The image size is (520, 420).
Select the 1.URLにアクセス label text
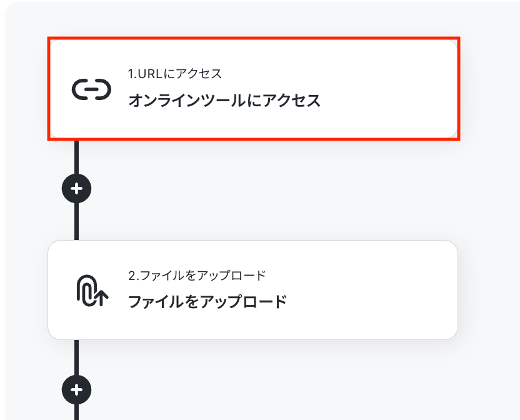click(x=175, y=74)
